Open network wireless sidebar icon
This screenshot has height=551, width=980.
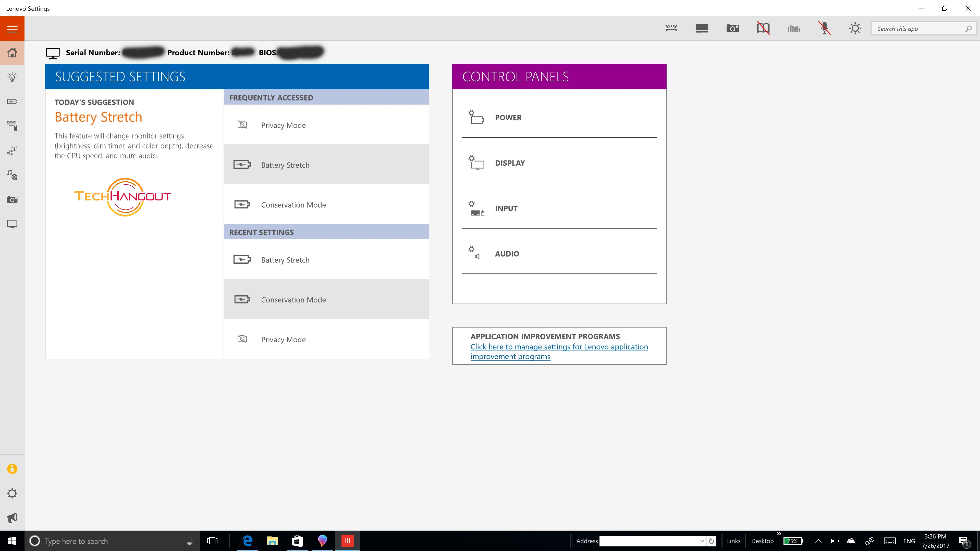[x=12, y=151]
